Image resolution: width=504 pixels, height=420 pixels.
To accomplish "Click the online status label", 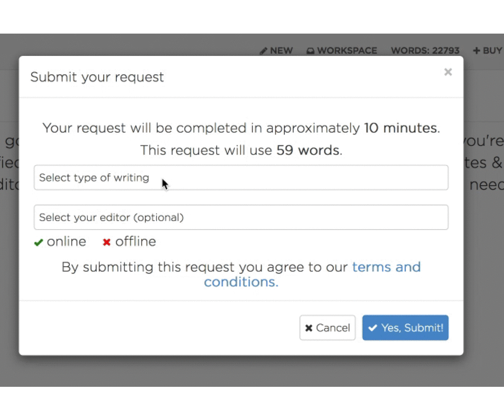I will [66, 241].
